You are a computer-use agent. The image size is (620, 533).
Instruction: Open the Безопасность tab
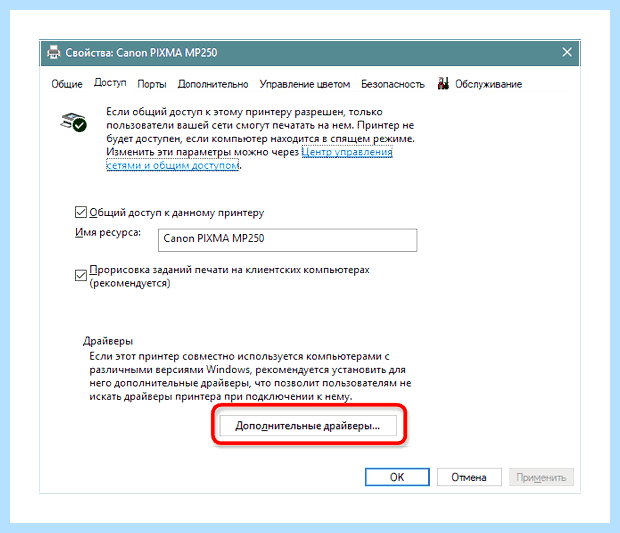click(393, 84)
